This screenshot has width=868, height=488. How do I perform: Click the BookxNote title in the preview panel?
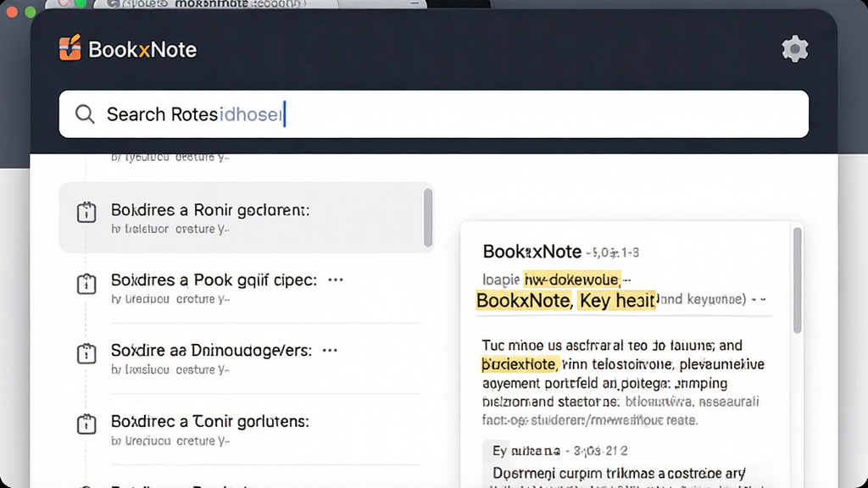(x=532, y=252)
